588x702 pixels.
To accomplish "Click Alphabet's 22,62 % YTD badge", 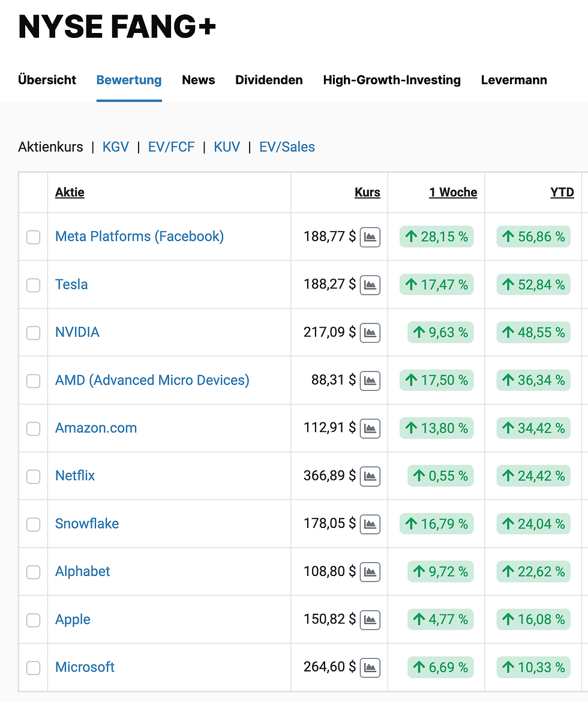I will pos(533,571).
